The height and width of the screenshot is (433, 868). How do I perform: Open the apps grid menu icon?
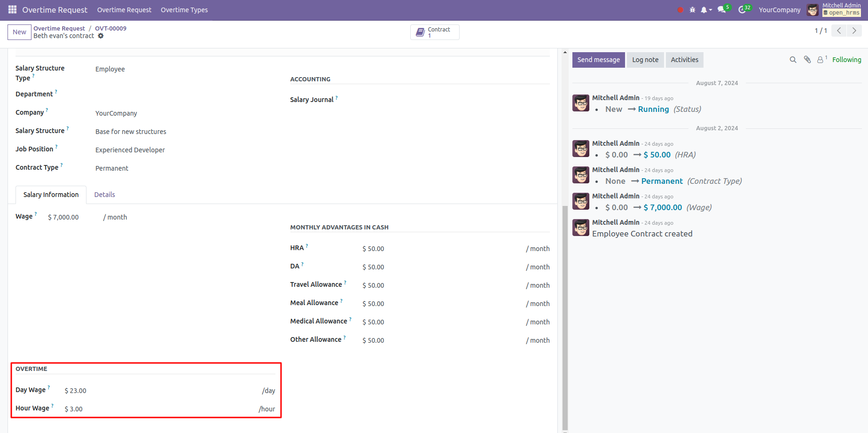click(12, 10)
